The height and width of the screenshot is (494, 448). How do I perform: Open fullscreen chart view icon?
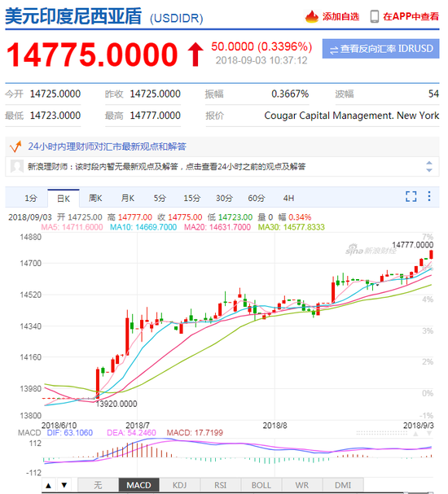(x=411, y=196)
